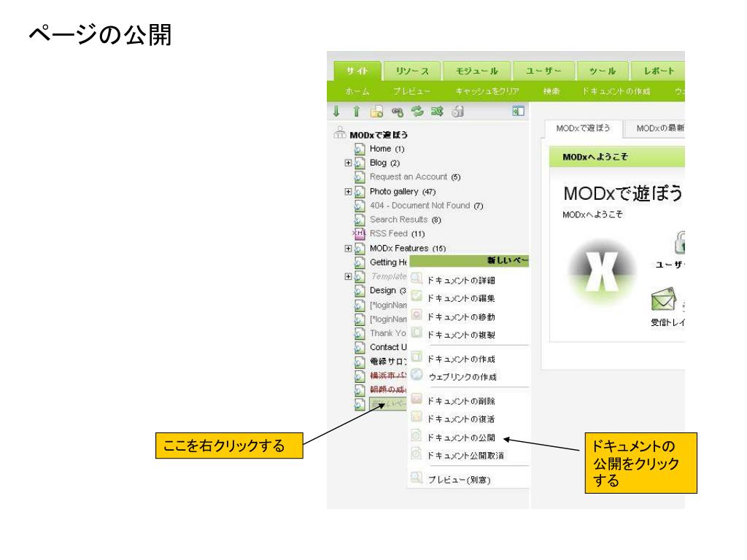Choose ドキュメントの作成 from context menu
Viewport: 747px width, 560px height.
[x=461, y=359]
